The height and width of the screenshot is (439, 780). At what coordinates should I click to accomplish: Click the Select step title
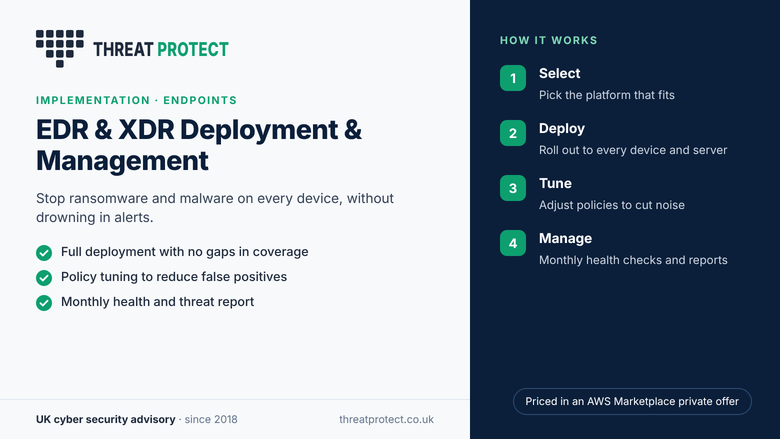pos(559,74)
